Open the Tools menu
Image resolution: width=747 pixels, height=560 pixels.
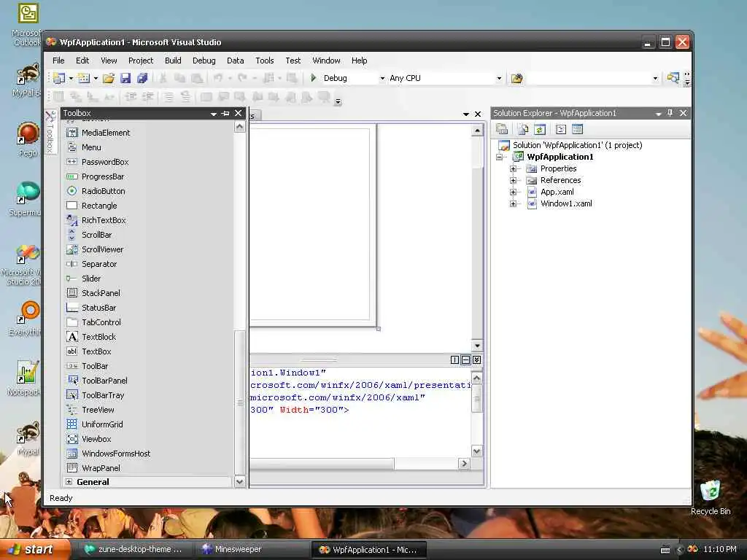click(264, 61)
